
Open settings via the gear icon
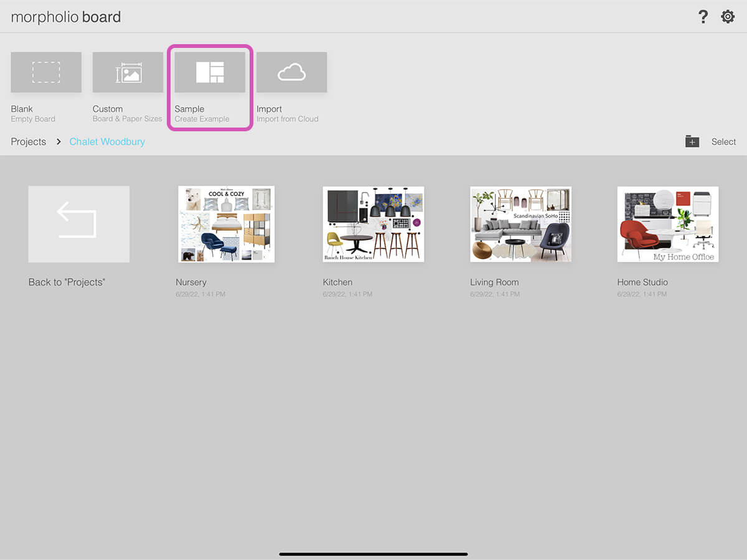click(x=728, y=17)
